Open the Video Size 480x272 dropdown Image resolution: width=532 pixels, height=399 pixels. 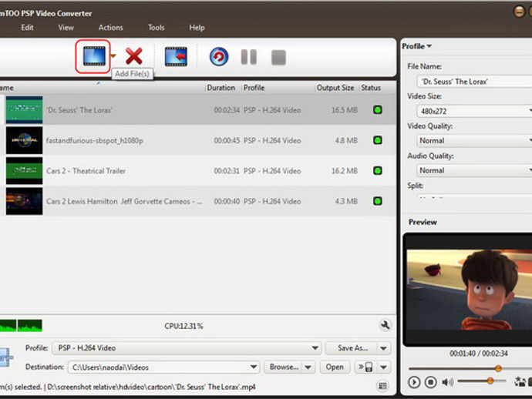pos(474,111)
